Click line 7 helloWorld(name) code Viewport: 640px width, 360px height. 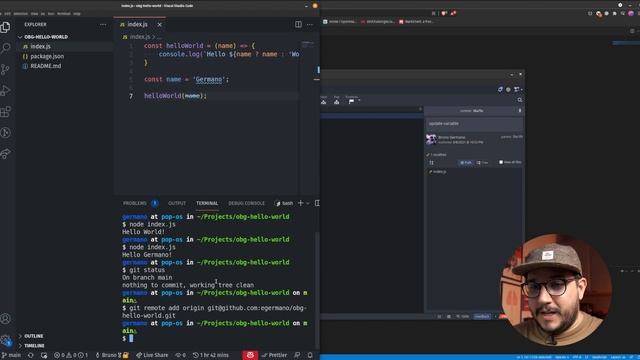176,96
